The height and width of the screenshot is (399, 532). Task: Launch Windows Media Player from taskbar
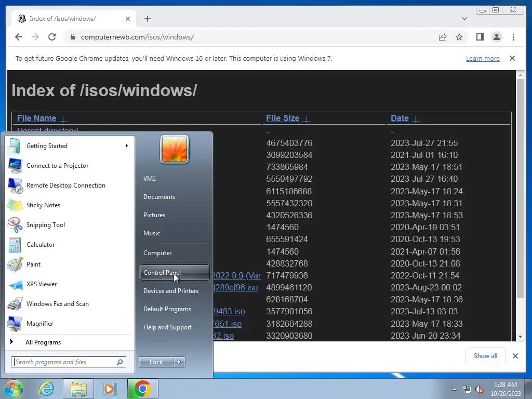[109, 389]
